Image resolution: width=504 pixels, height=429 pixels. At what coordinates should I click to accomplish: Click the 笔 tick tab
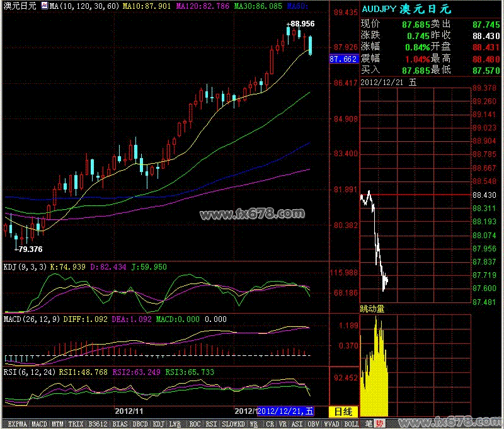coord(369,423)
